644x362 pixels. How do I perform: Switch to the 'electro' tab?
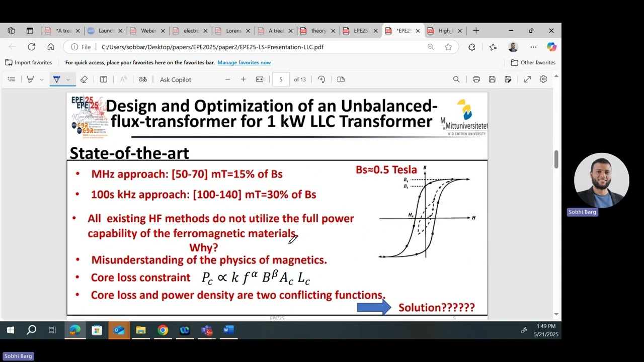click(x=190, y=31)
